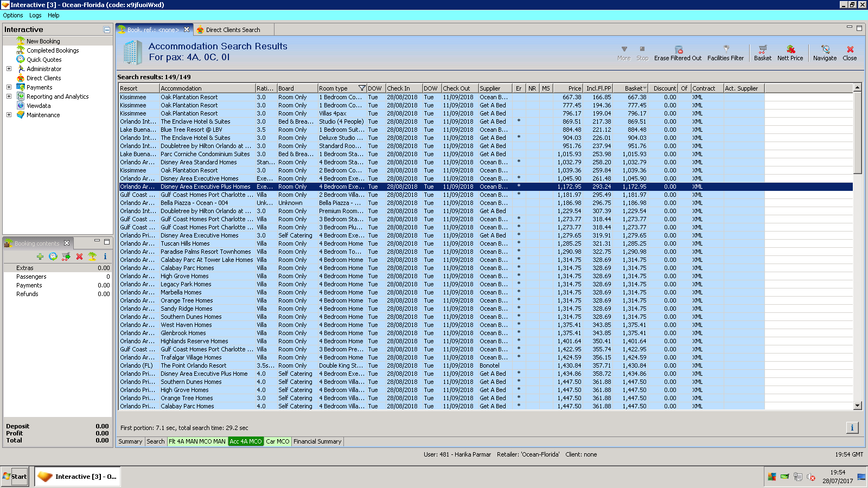Expand the Administrator tree node
The image size is (868, 488).
click(9, 69)
